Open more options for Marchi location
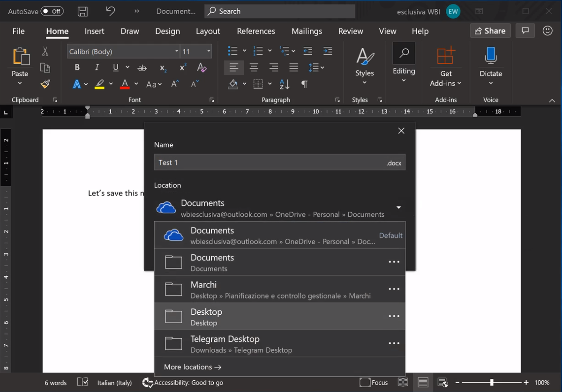This screenshot has width=562, height=392. [394, 289]
